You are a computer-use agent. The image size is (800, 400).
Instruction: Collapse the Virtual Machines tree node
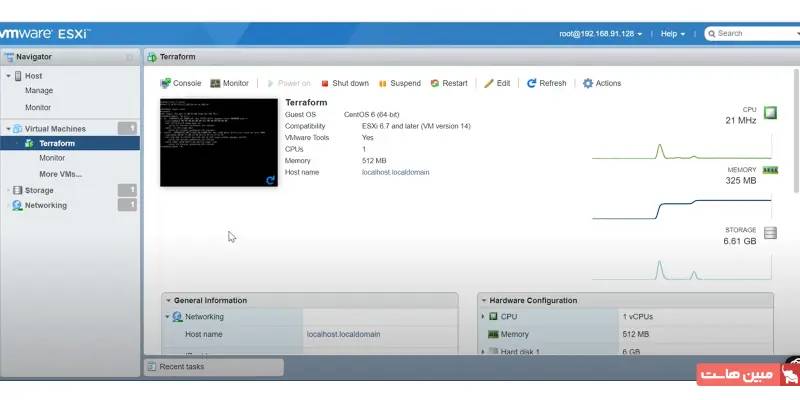(9, 129)
